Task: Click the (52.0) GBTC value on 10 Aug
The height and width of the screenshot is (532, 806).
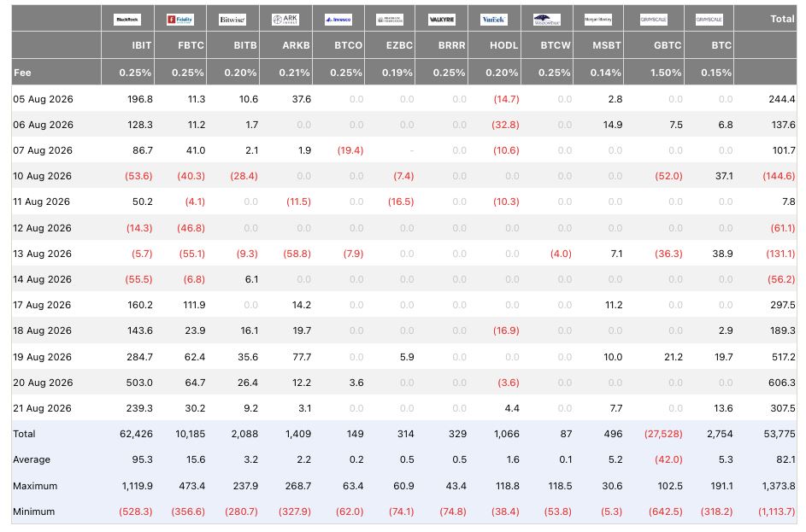Action: pyautogui.click(x=668, y=176)
